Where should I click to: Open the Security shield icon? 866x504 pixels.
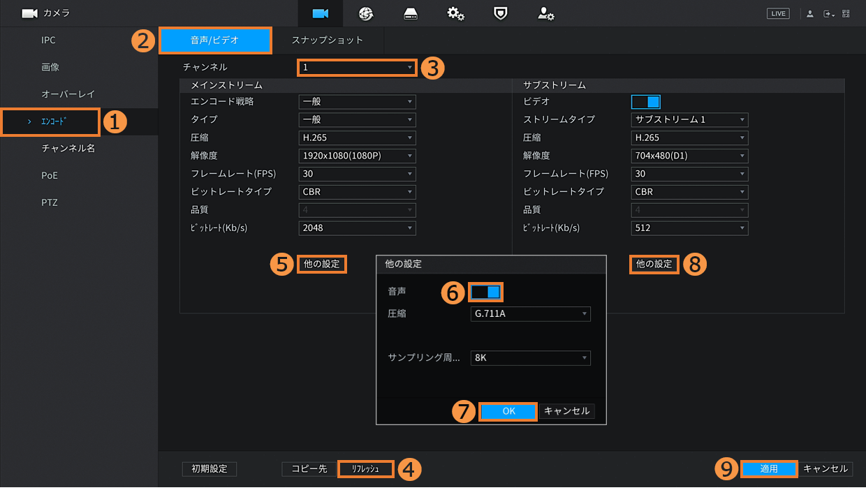(501, 13)
